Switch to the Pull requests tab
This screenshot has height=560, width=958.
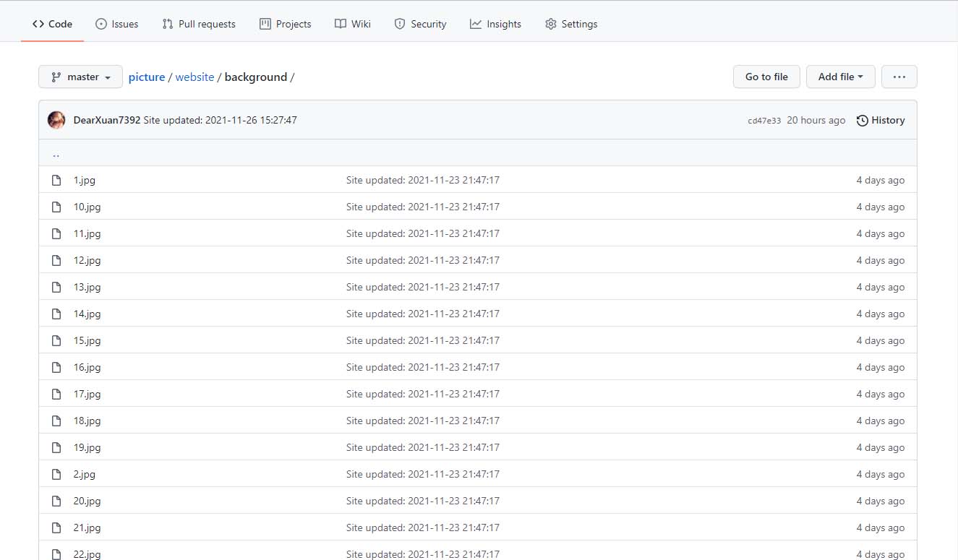pyautogui.click(x=199, y=24)
